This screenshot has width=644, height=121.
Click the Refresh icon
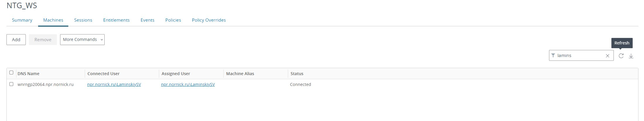click(621, 56)
